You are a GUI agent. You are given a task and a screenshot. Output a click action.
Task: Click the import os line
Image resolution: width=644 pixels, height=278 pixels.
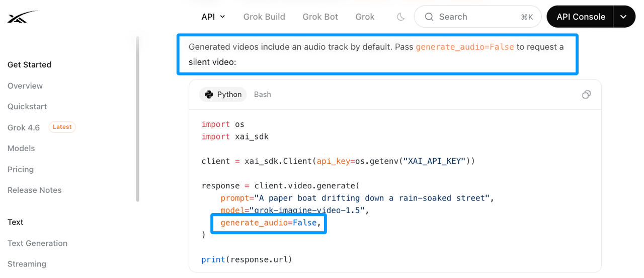coord(223,124)
